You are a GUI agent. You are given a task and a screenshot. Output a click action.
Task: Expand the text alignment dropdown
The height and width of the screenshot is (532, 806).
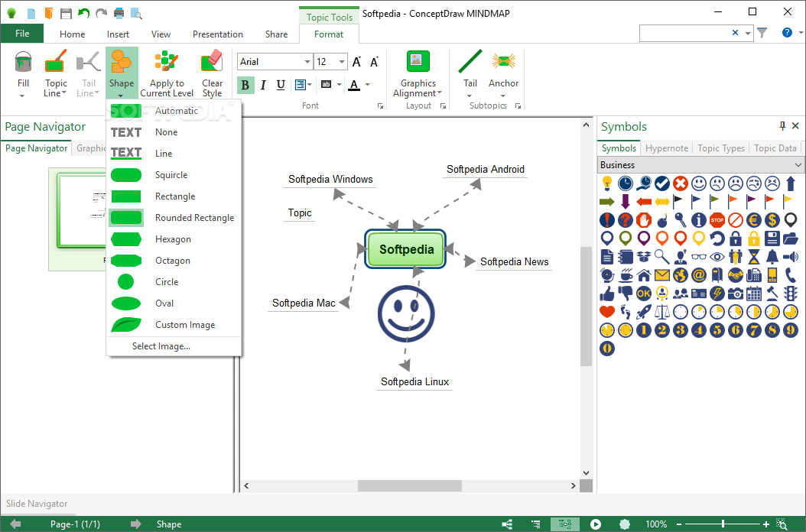point(310,85)
